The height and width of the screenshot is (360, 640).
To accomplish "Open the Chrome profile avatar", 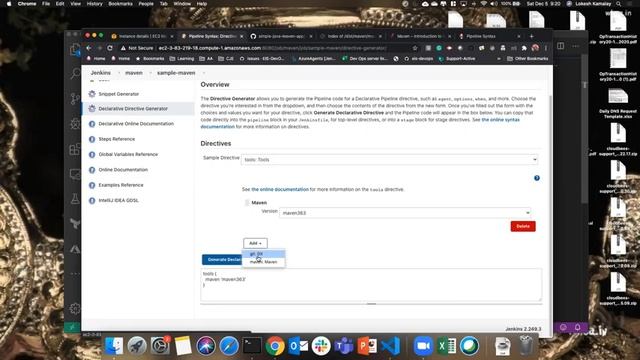I will tap(535, 48).
